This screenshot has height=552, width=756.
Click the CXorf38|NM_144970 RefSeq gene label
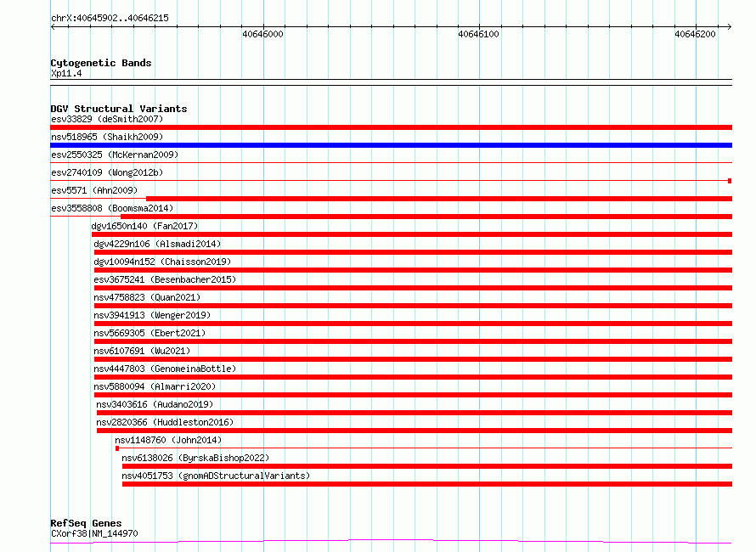click(93, 533)
